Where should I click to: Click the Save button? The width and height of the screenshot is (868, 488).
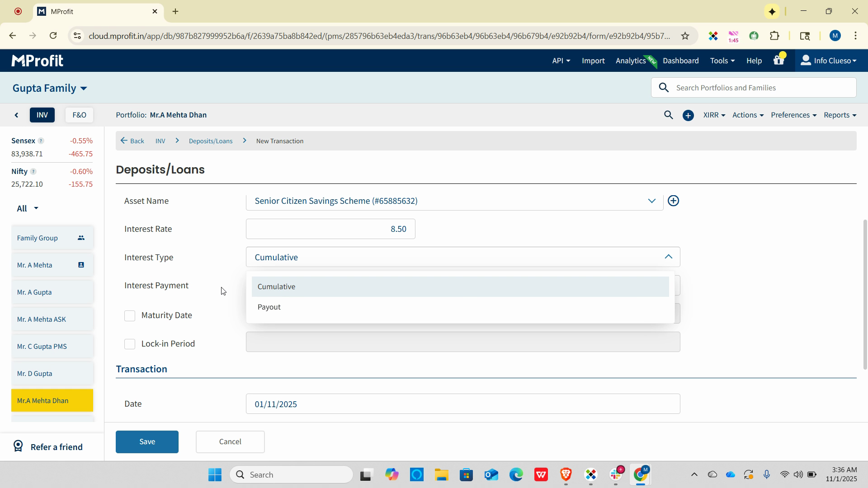click(x=147, y=442)
